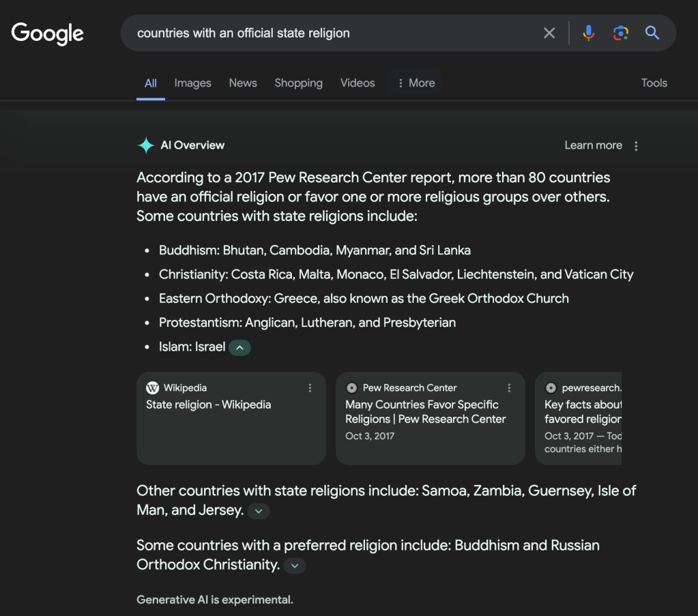Collapse the section after Islam: Israel

[239, 348]
